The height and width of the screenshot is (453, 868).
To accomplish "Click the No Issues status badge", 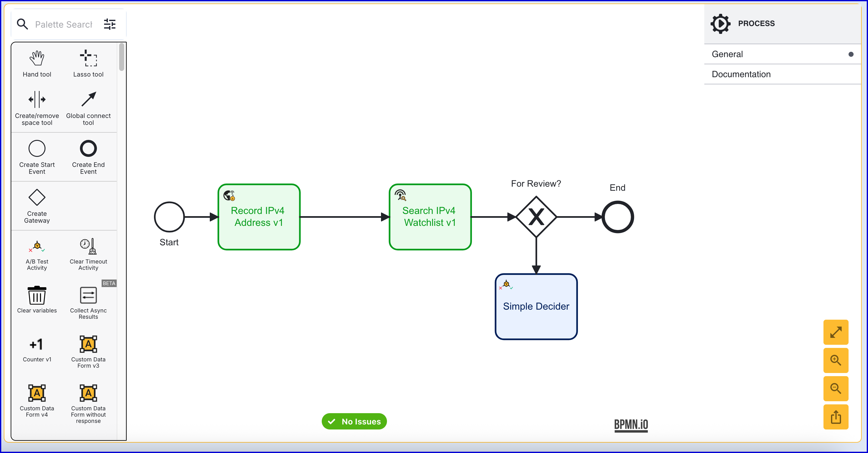I will click(354, 421).
